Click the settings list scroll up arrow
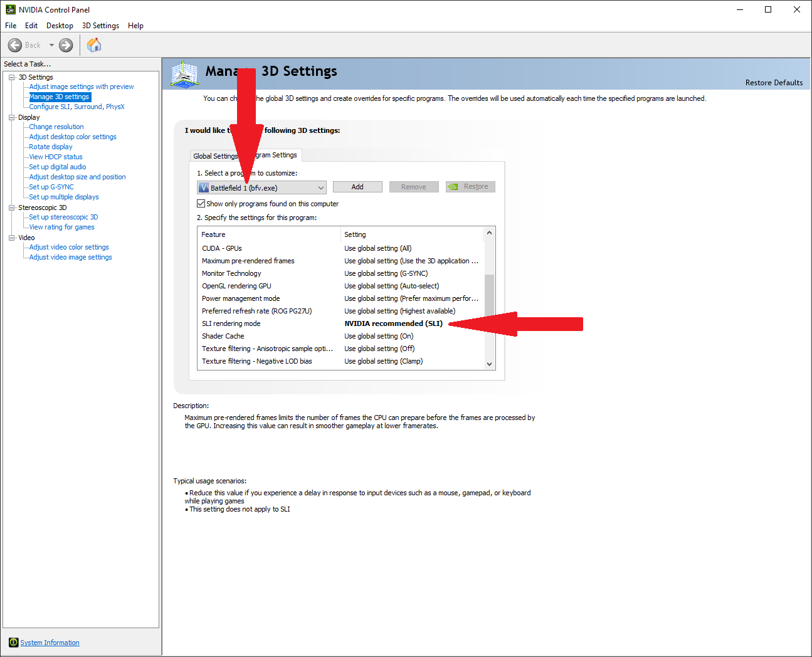 (x=489, y=233)
